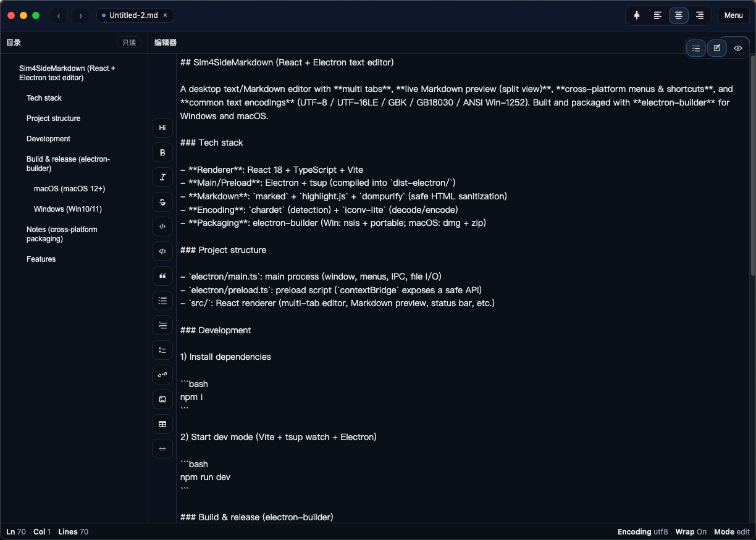Insert a numbered list
The height and width of the screenshot is (540, 756).
(x=162, y=325)
